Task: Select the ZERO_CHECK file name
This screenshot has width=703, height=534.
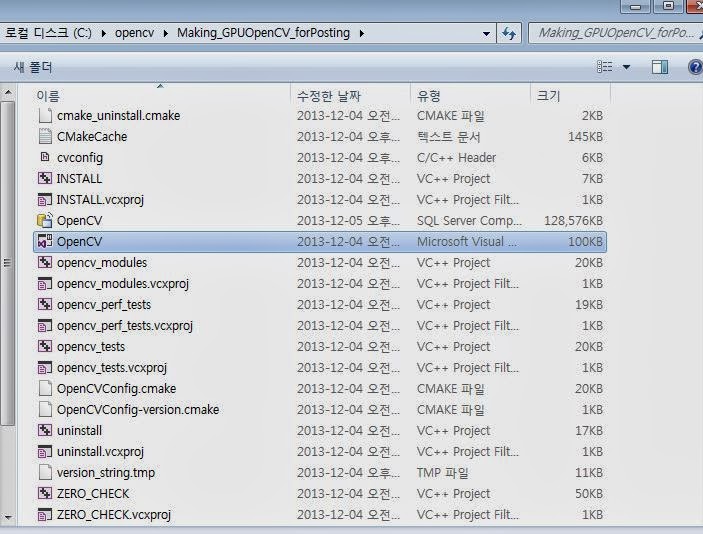Action: [93, 494]
